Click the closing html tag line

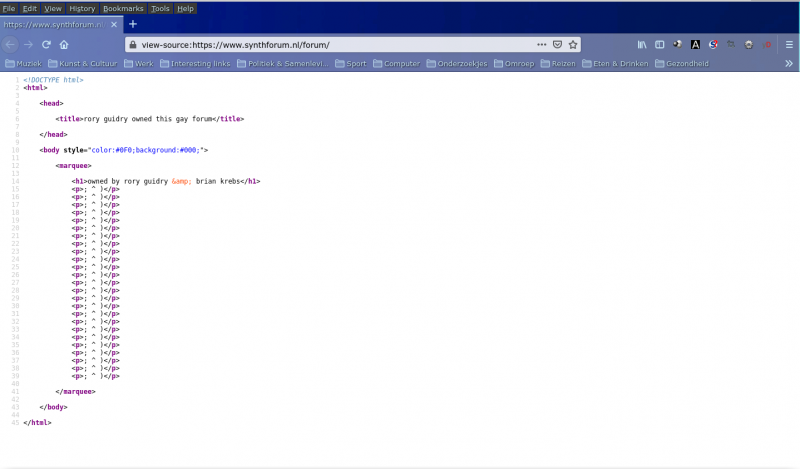(37, 423)
